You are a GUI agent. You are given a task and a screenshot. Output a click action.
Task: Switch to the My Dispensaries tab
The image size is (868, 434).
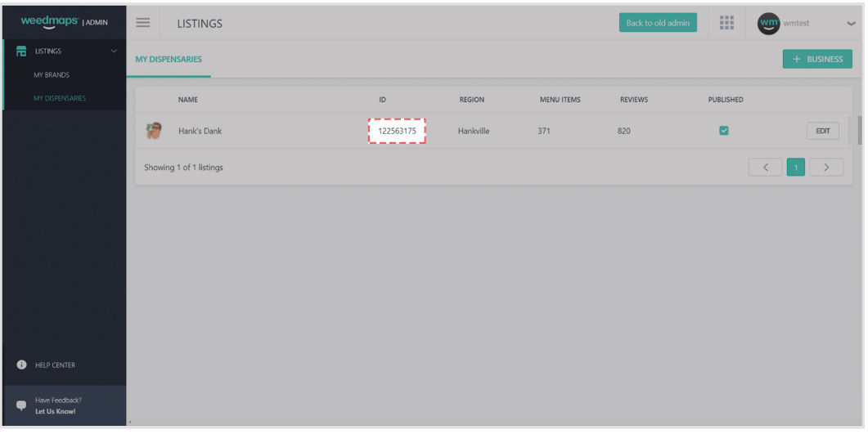coord(169,60)
